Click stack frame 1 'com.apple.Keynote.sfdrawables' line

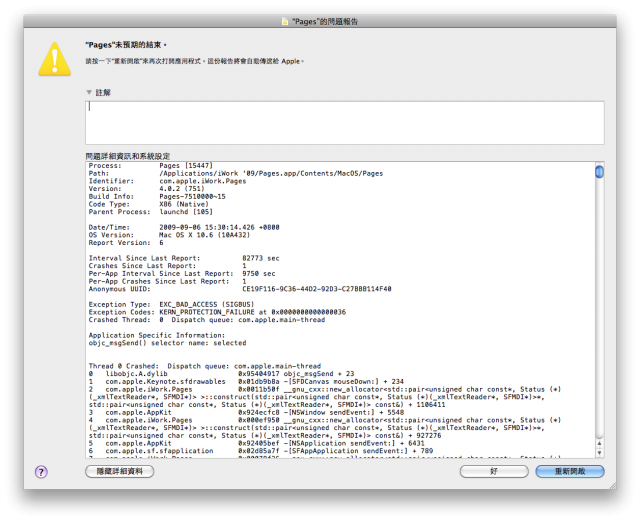tap(246, 382)
